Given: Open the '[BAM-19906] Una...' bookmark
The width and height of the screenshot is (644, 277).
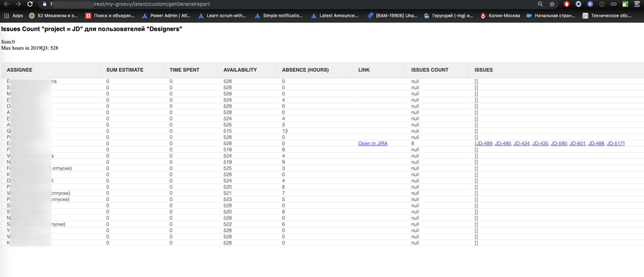Looking at the screenshot, I should 392,16.
